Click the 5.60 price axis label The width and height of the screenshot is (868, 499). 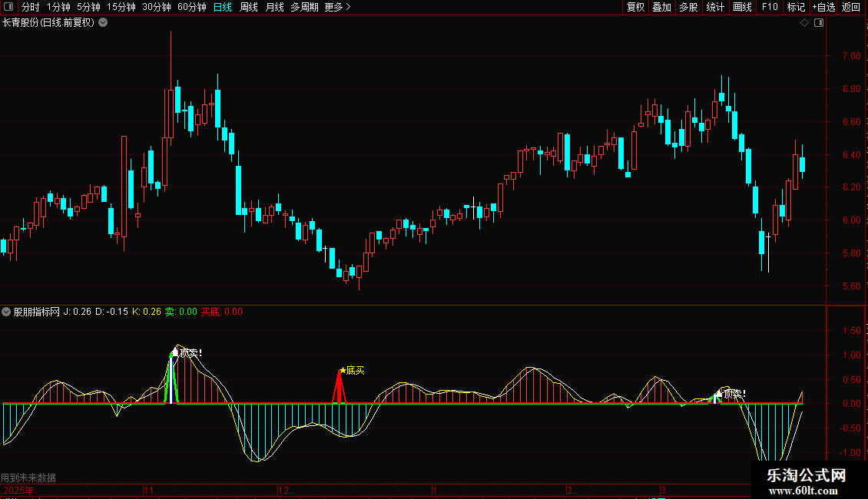pos(851,286)
